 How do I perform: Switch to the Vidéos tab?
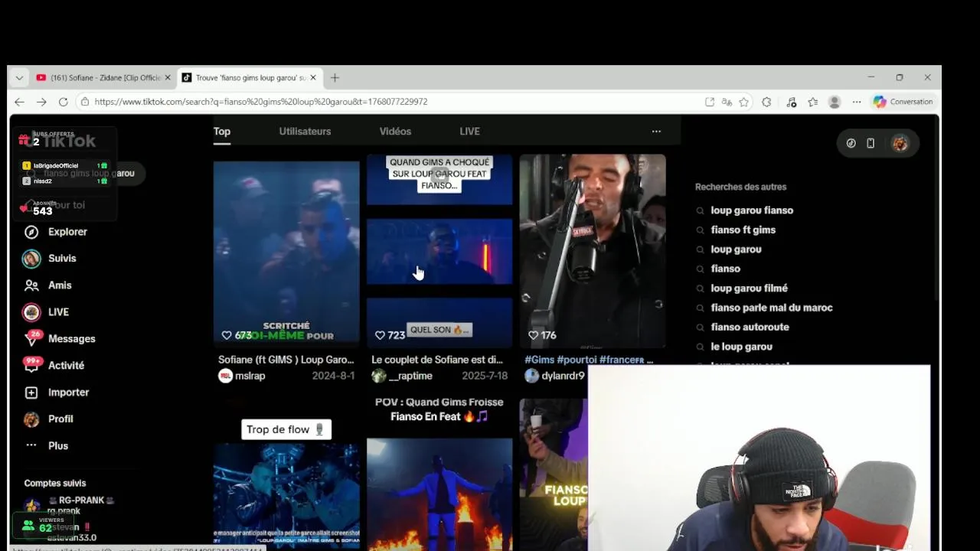point(395,132)
